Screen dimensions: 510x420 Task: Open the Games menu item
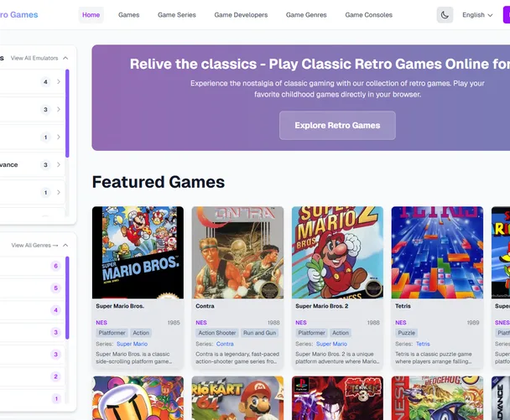[129, 15]
